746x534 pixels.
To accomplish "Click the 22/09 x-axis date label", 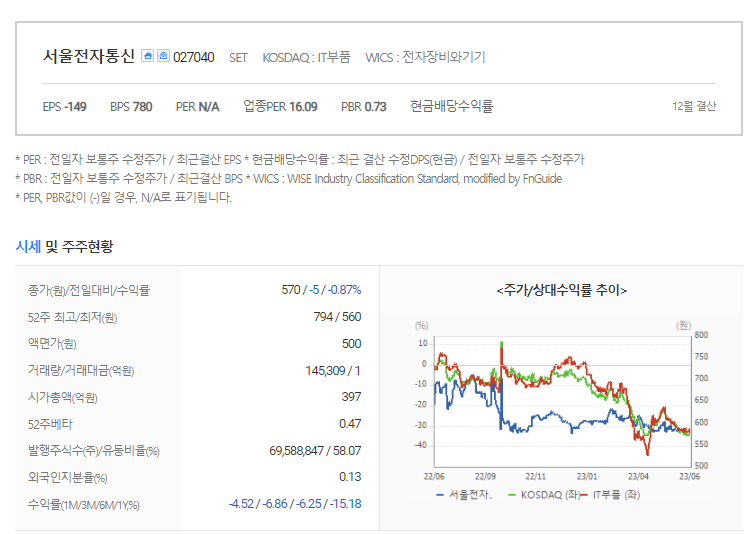I will coord(485,476).
